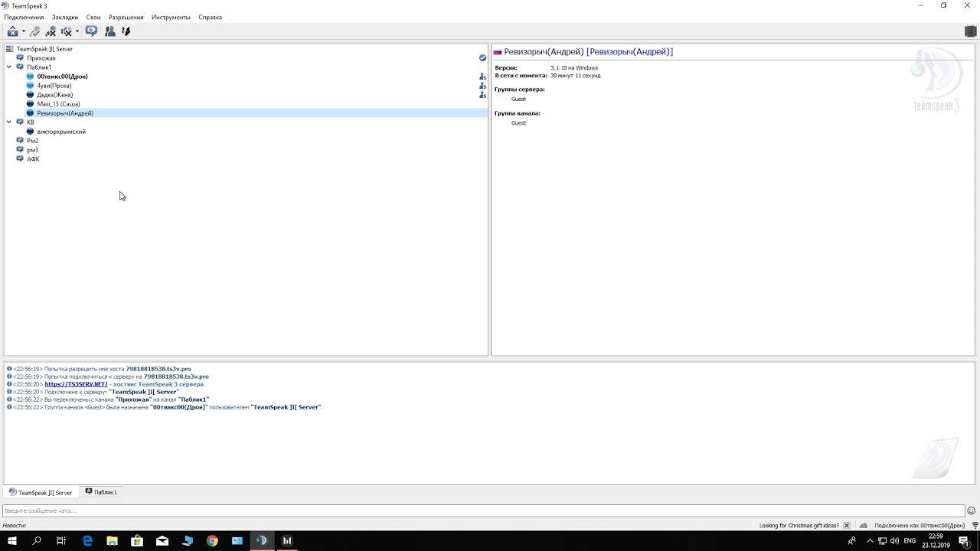Select the АФК channel

33,159
